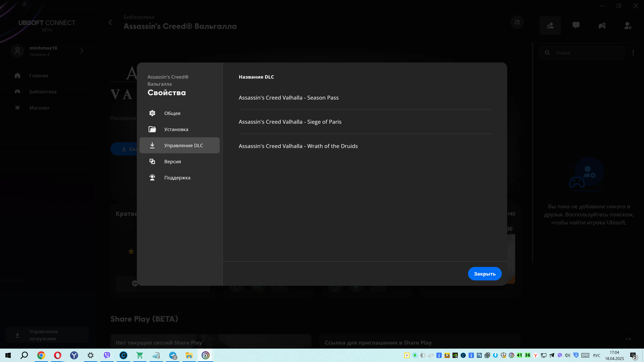Screen dimensions: 644x362
Task: Click the back arrow beside Библиотека
Action: pyautogui.click(x=110, y=22)
